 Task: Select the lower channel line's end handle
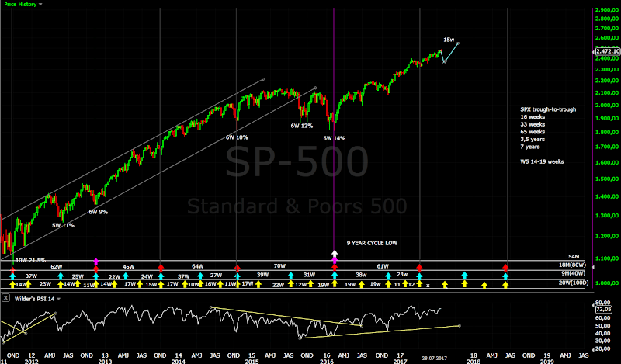point(315,88)
